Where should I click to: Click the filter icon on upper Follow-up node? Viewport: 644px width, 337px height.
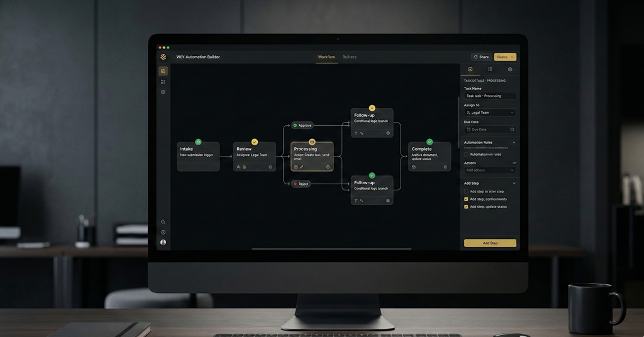click(356, 133)
